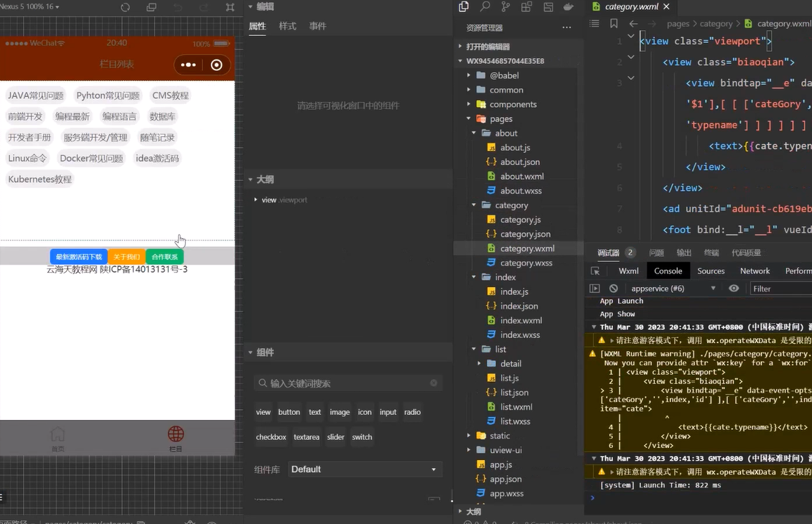Viewport: 812px width, 524px height.
Task: Tap the blue activation code download button
Action: (79, 257)
